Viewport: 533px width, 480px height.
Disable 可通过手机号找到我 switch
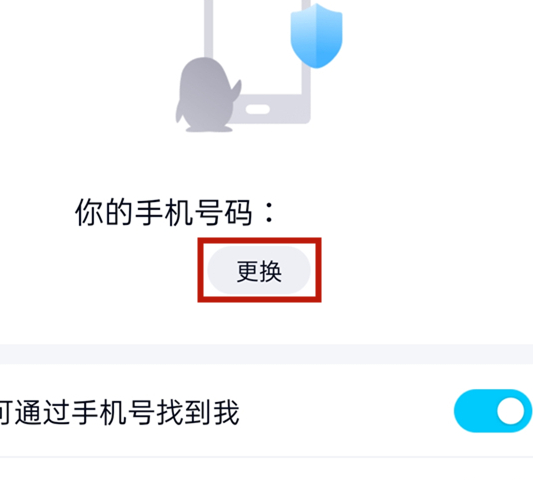(493, 411)
